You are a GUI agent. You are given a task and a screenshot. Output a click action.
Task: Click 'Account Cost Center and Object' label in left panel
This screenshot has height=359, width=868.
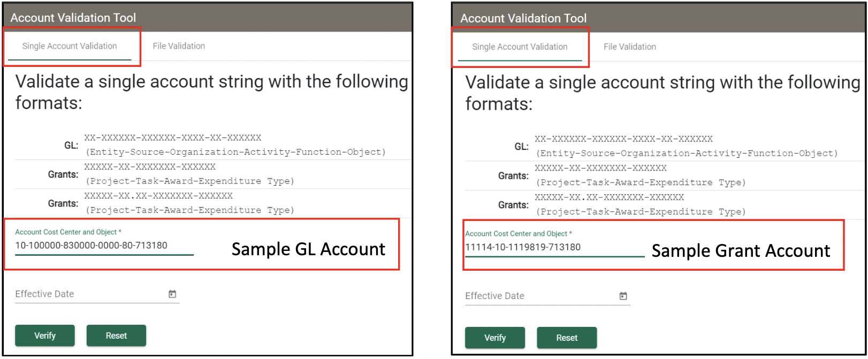coord(68,232)
